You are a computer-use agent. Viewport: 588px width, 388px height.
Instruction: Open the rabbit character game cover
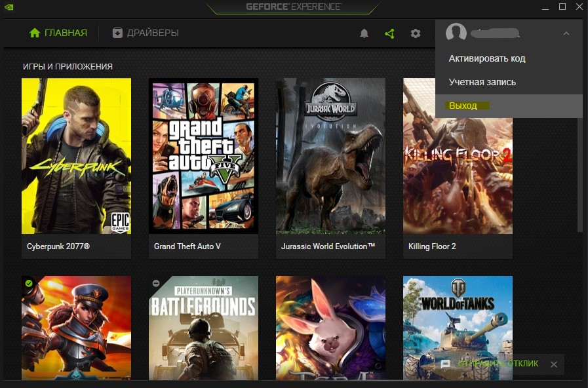click(331, 328)
